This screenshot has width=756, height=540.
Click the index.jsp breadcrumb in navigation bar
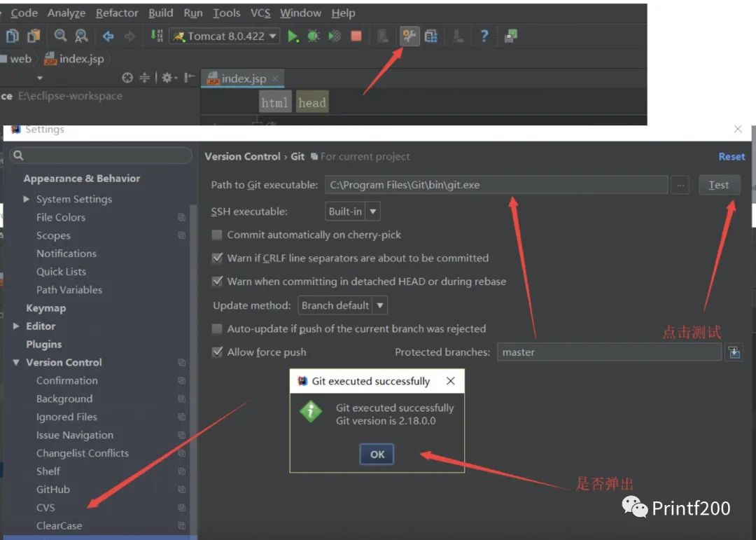74,59
